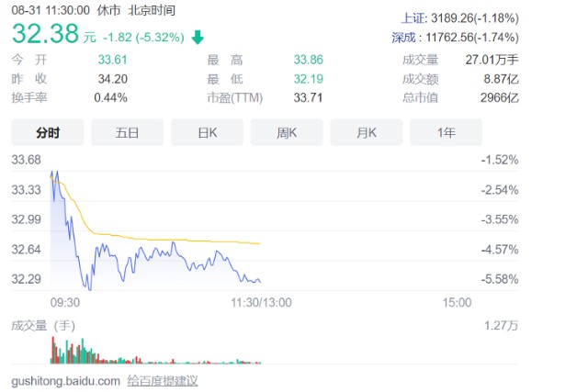588x392 pixels.
Task: Click the blue price line low point
Action: point(90,289)
